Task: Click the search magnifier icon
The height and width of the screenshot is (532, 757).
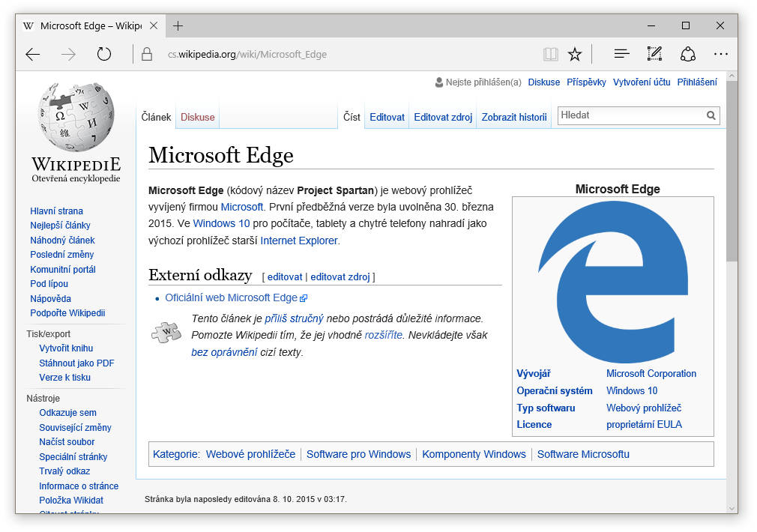Action: (x=711, y=115)
